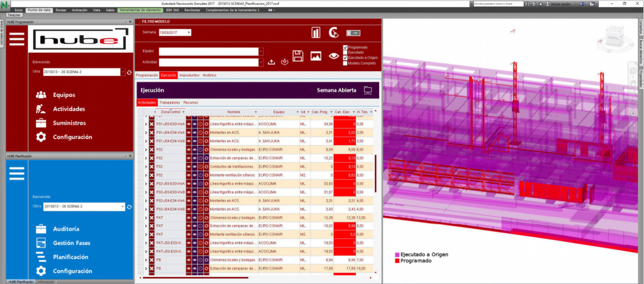Click the Programado red legend swatch
This screenshot has height=284, width=644.
tap(397, 261)
